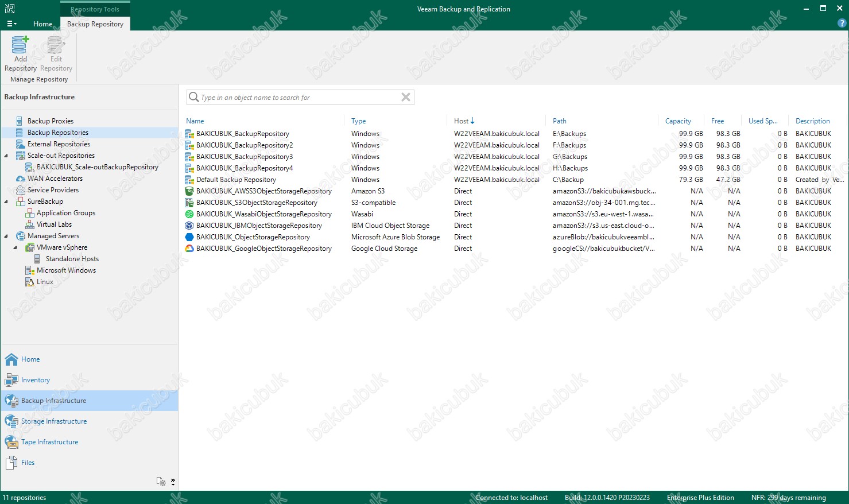
Task: Sort by the Free column header
Action: tap(718, 121)
